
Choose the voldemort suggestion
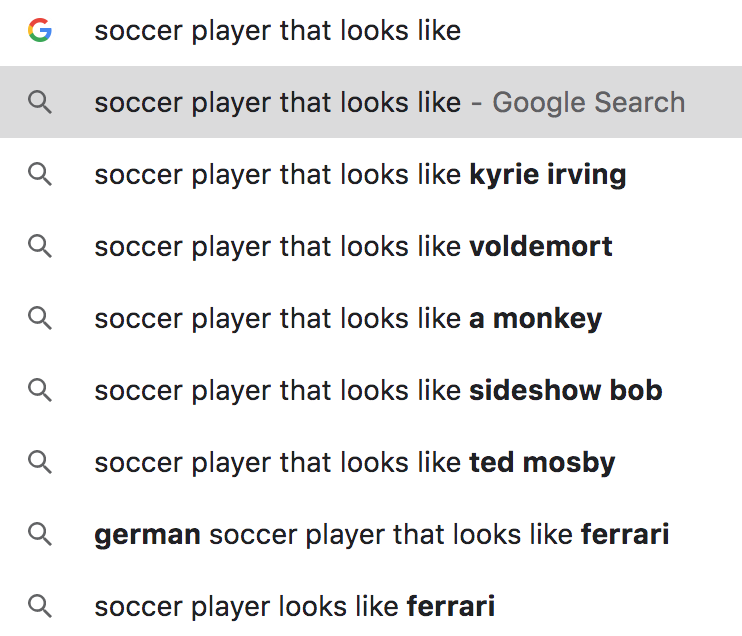click(371, 246)
